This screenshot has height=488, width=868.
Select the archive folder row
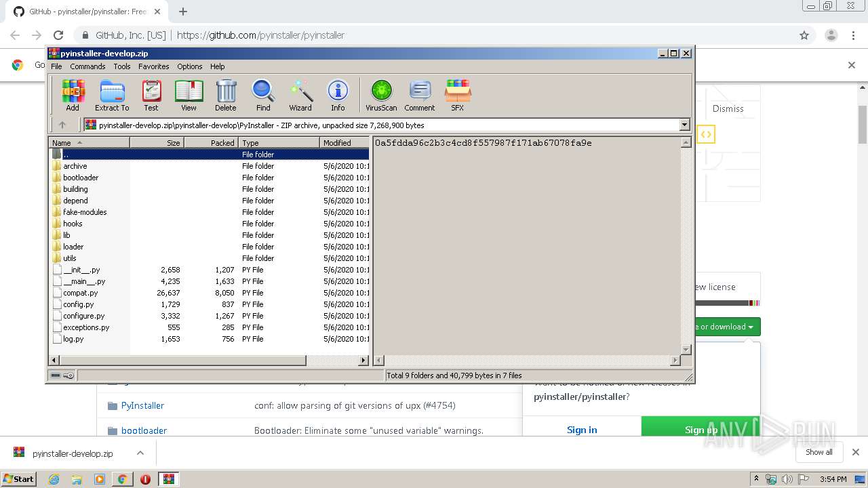[210, 166]
